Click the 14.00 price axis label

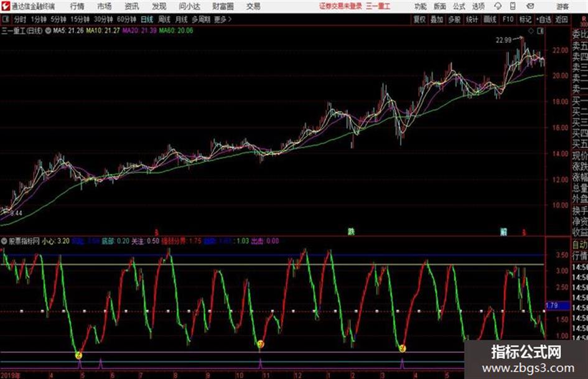pos(560,154)
